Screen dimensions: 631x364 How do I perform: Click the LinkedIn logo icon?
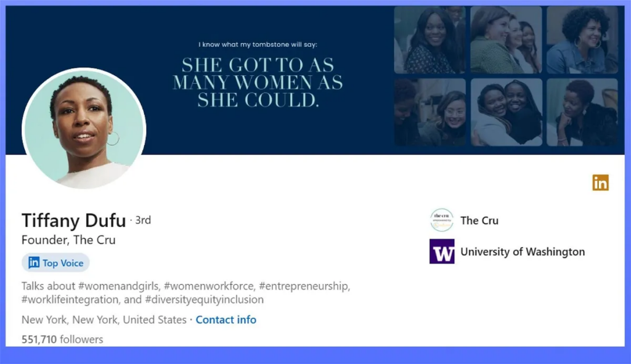600,183
